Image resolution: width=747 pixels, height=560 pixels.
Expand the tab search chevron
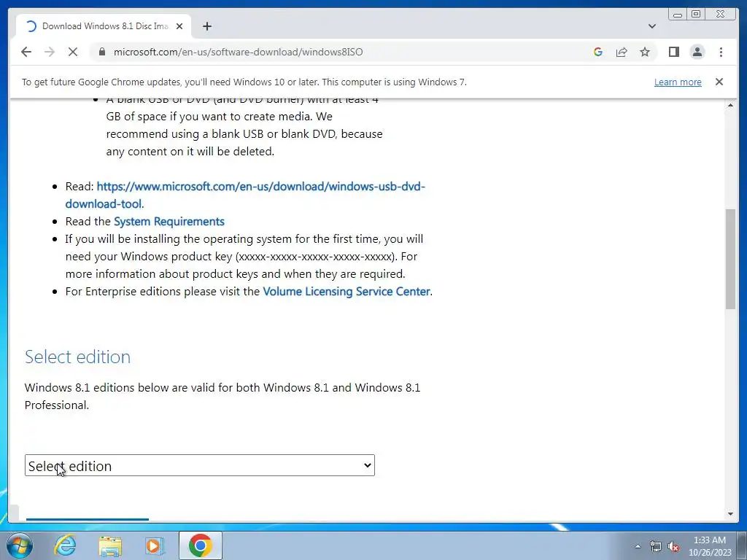[x=651, y=26]
